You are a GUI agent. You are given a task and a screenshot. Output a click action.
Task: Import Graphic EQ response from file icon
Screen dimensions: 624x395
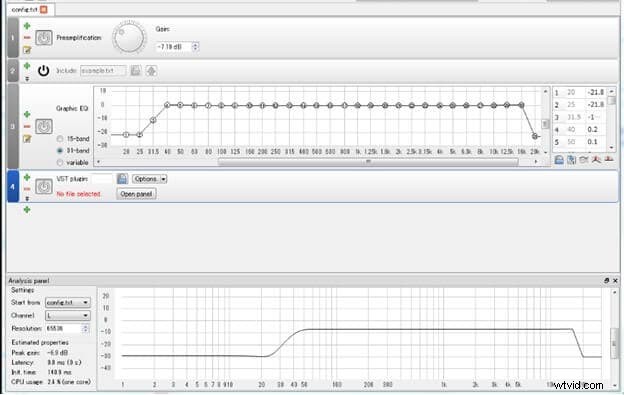point(559,160)
